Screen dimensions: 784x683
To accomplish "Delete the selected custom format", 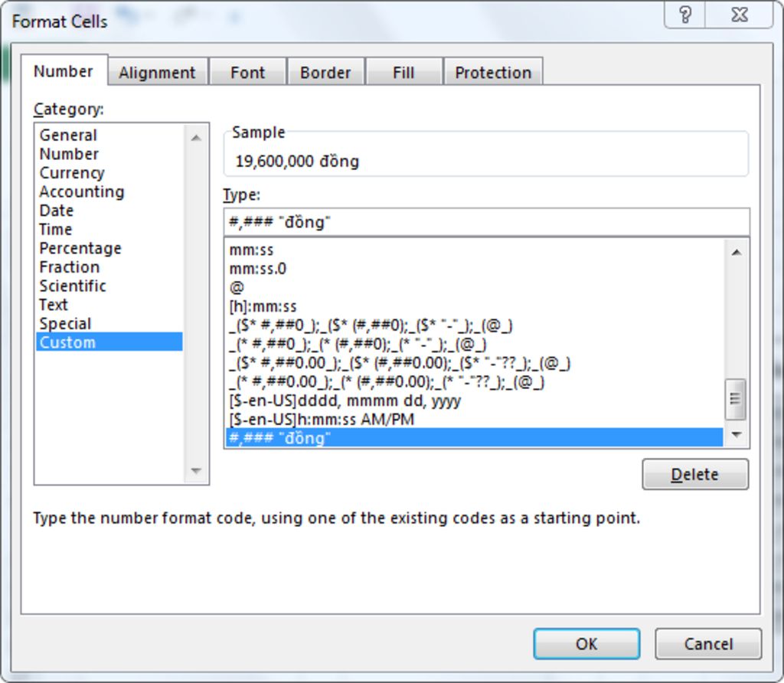I will point(694,474).
